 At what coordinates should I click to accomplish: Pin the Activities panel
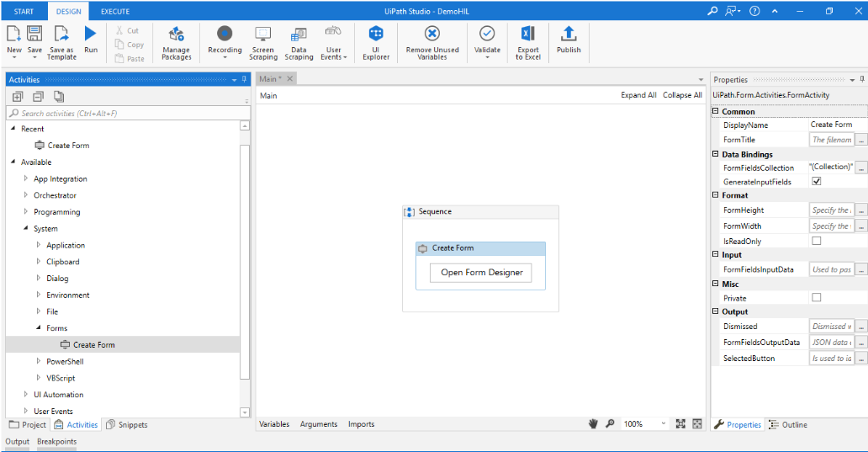244,80
